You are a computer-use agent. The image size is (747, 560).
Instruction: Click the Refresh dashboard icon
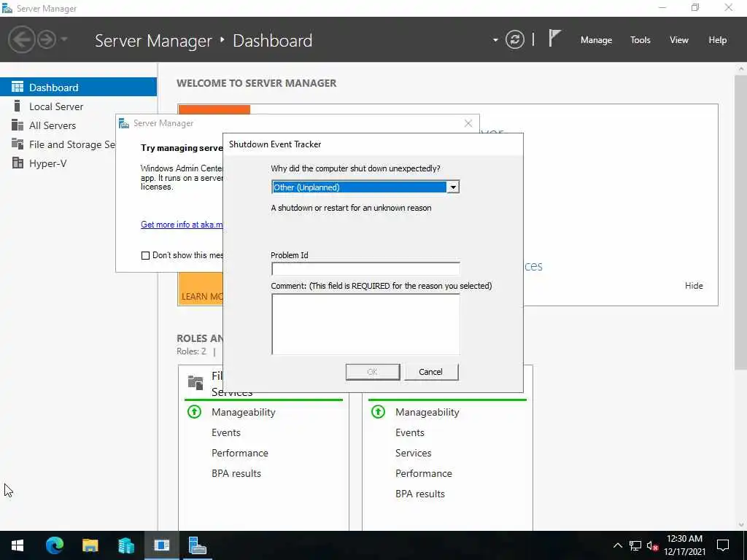click(x=515, y=39)
